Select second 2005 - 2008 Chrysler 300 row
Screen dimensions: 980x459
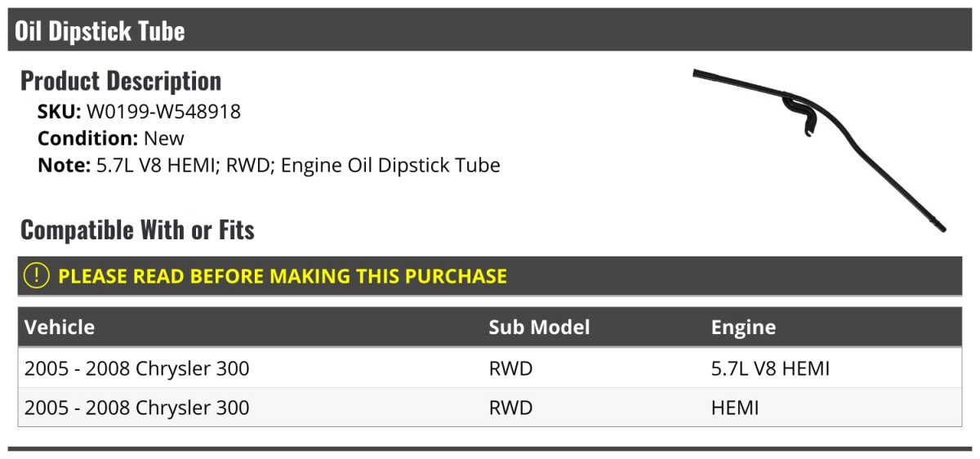point(490,408)
